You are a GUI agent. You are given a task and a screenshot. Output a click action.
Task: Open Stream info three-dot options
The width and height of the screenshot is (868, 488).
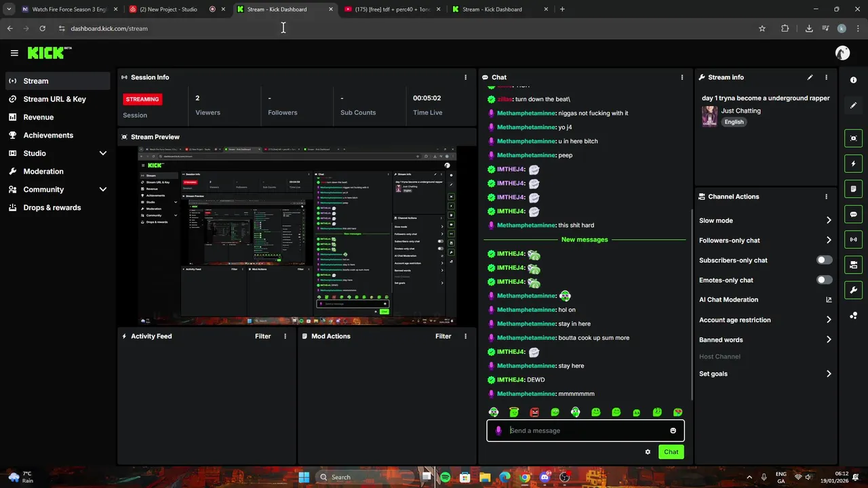826,77
